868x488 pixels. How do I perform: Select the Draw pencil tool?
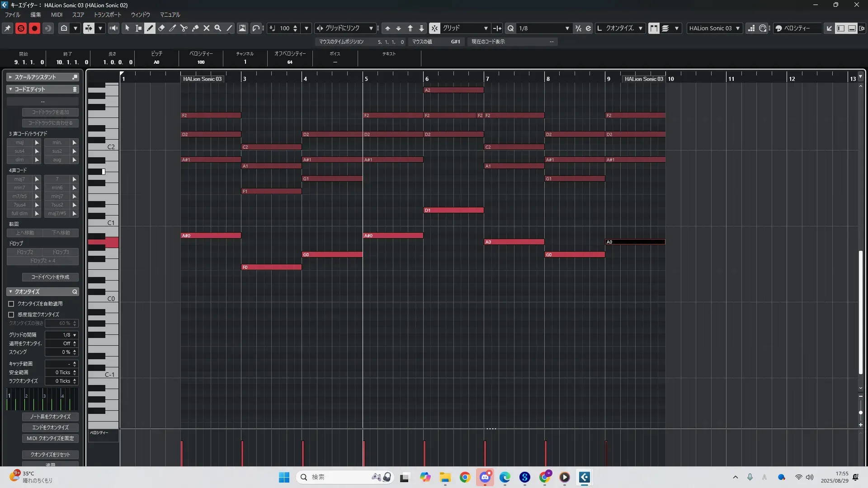coord(150,28)
